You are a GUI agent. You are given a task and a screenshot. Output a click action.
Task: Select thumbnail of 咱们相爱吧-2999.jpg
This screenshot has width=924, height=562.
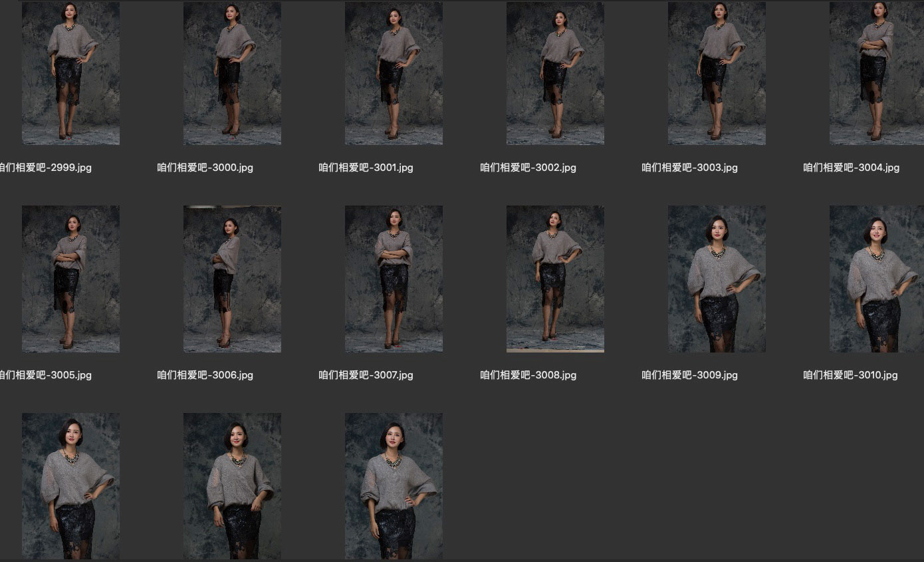tap(70, 73)
